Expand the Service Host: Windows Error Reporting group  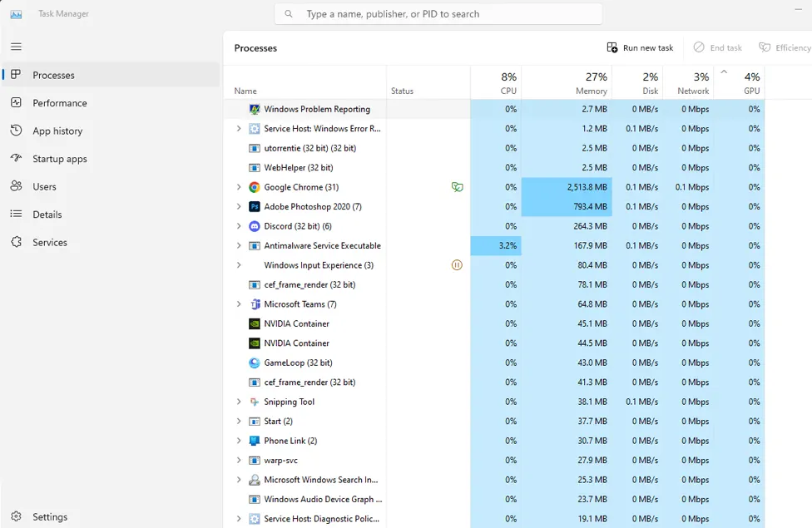tap(239, 128)
